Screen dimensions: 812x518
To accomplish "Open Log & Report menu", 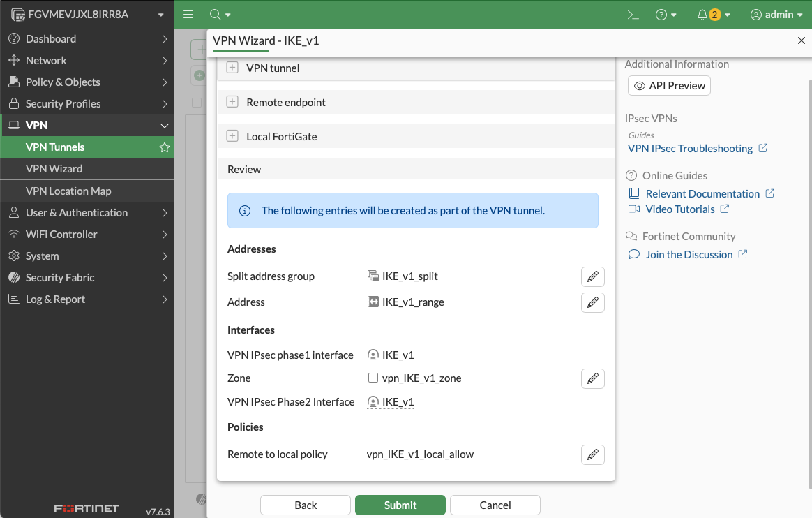I will coord(87,299).
